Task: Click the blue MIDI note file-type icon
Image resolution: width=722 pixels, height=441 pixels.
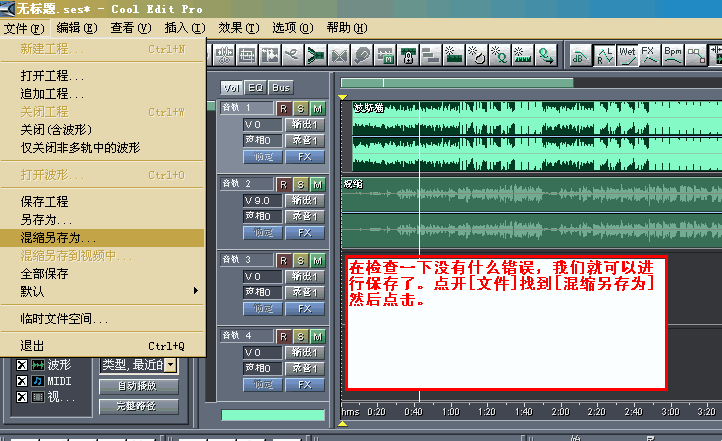Action: [38, 381]
